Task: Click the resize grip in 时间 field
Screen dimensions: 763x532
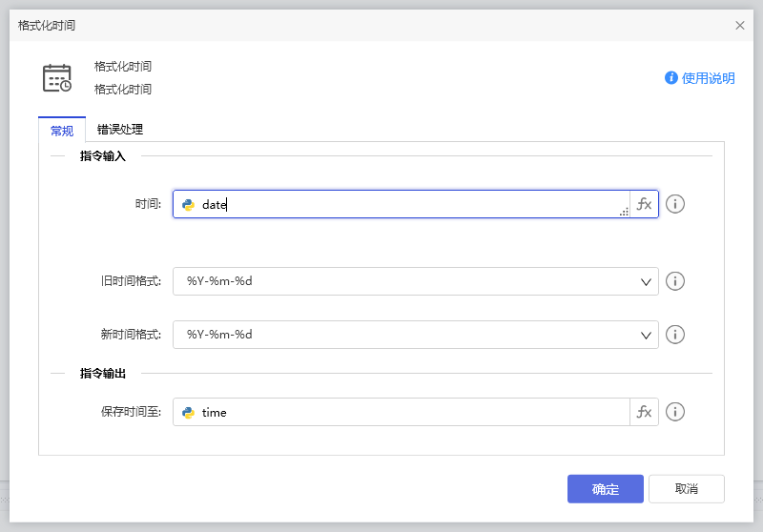Action: point(624,212)
